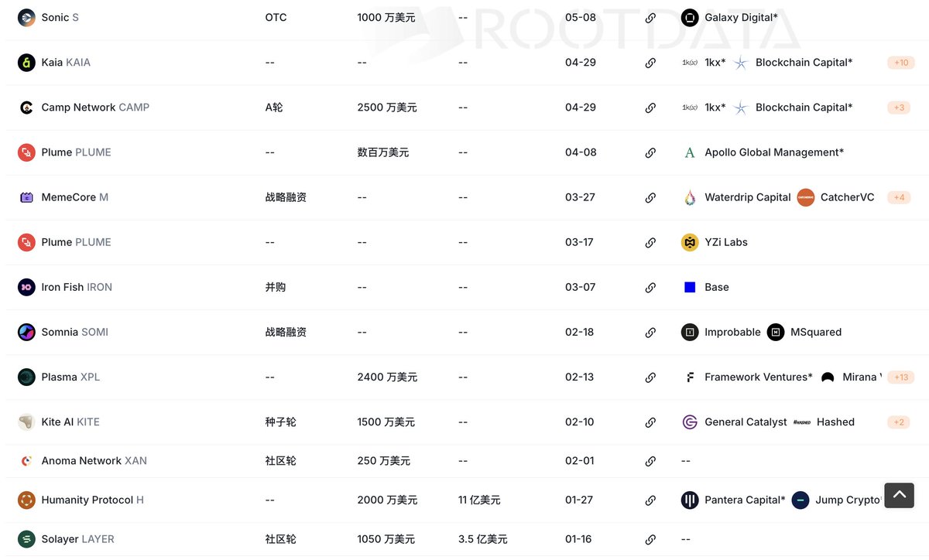929x560 pixels.
Task: Click the back-to-top arrow button
Action: 899,495
